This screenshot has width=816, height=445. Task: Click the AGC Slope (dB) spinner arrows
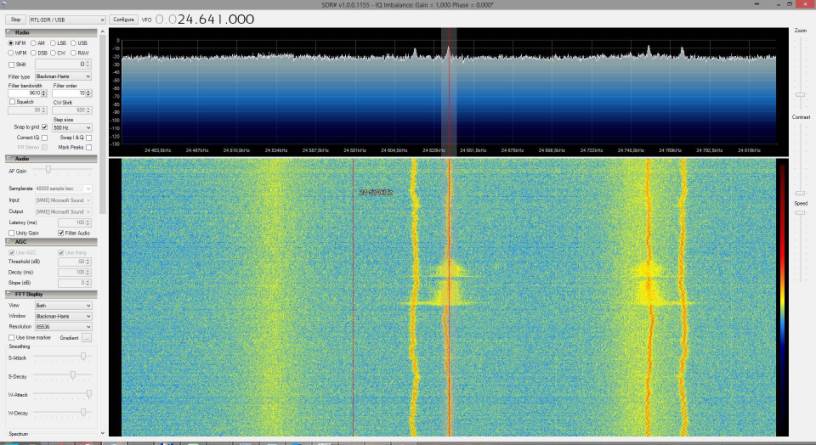point(88,283)
